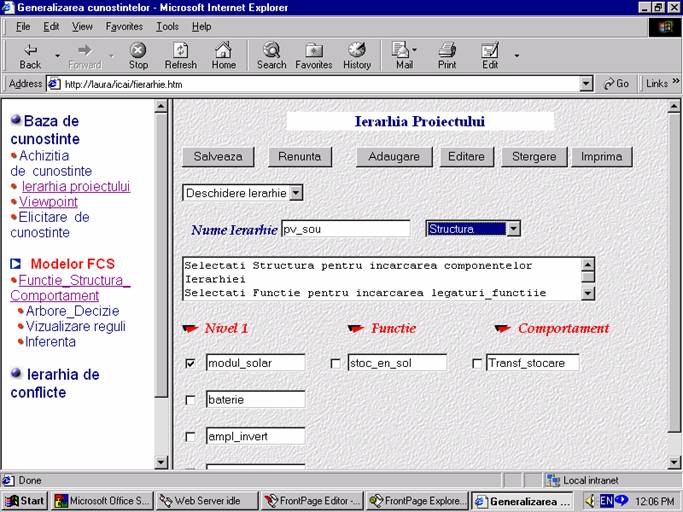Follow the Viewpoint link in sidebar
Viewport: 683px width, 512px height.
(48, 202)
